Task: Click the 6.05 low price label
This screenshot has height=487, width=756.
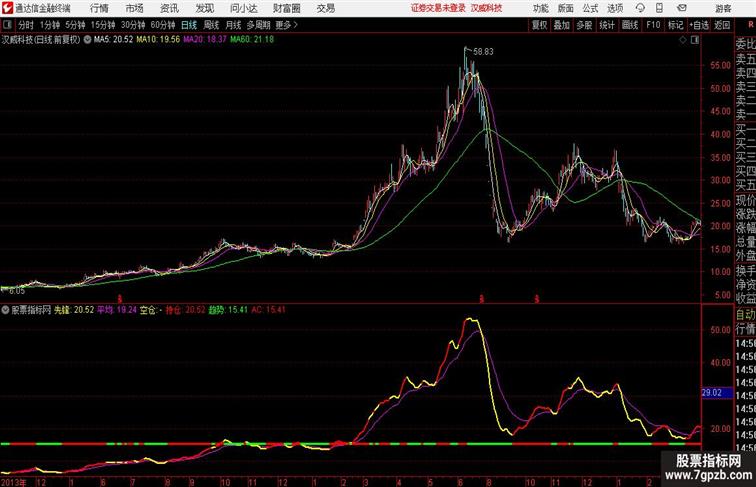Action: pyautogui.click(x=17, y=291)
